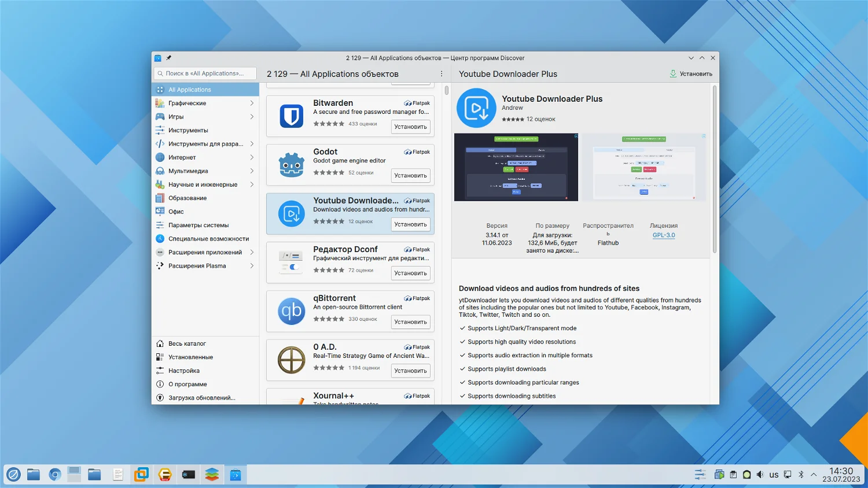The image size is (868, 488).
Task: Click the Bluetooth tray icon
Action: (801, 475)
